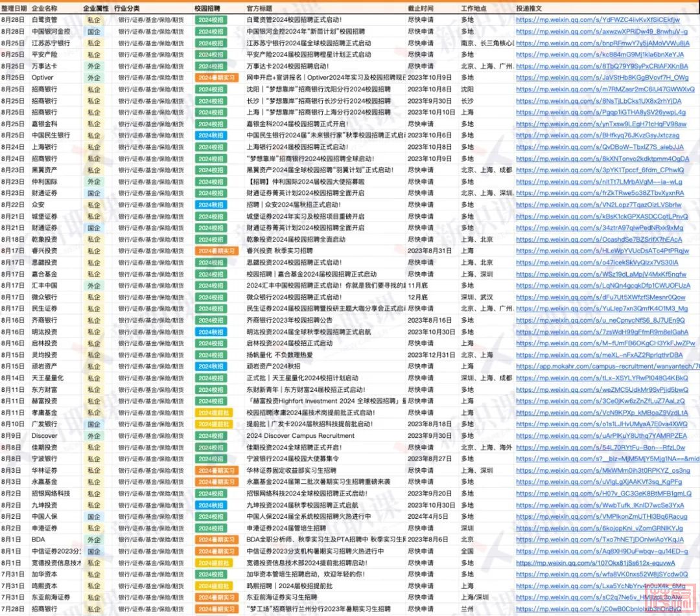This screenshot has width=700, height=616.
Task: Open the 宁波银行 weixin link
Action: [x=608, y=459]
